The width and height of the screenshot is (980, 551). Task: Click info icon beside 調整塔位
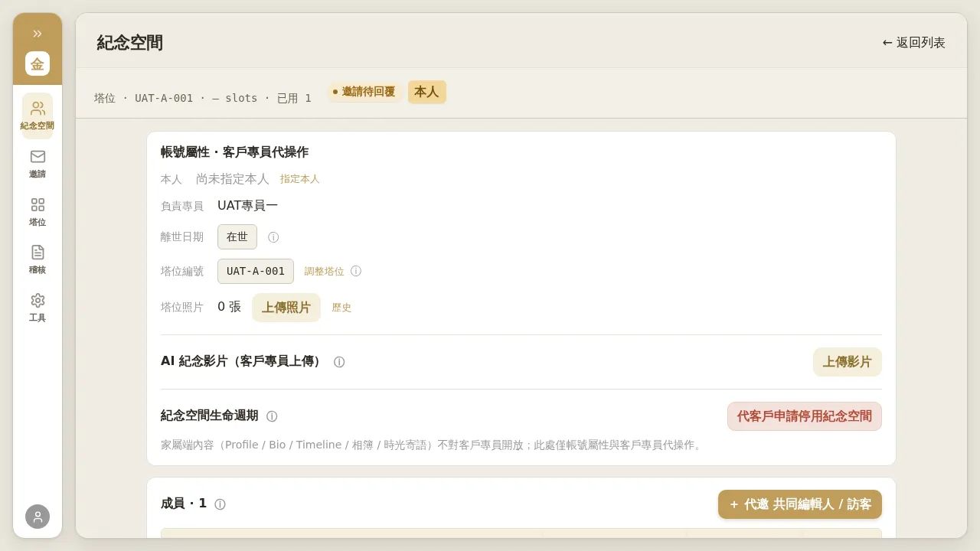click(x=356, y=271)
